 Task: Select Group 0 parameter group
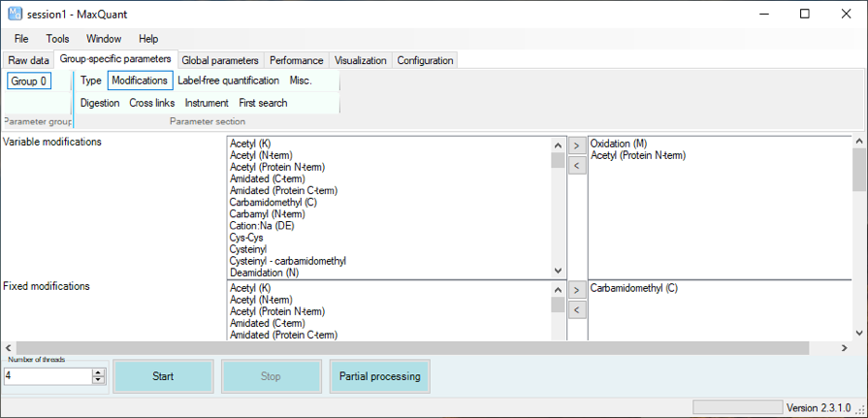coord(29,81)
